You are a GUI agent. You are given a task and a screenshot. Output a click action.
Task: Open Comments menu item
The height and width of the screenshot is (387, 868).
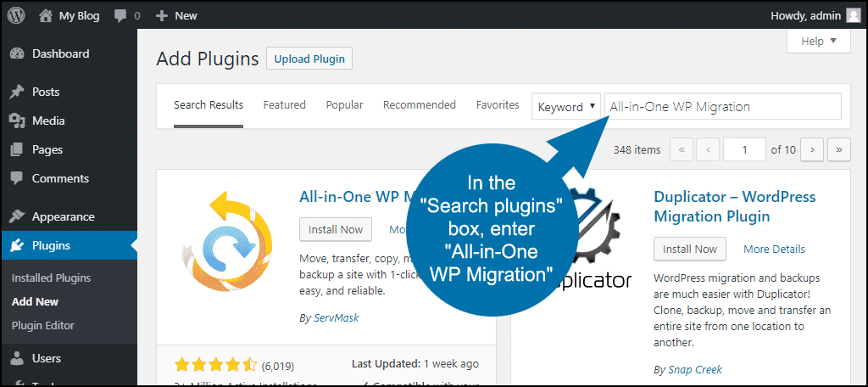coord(69,178)
